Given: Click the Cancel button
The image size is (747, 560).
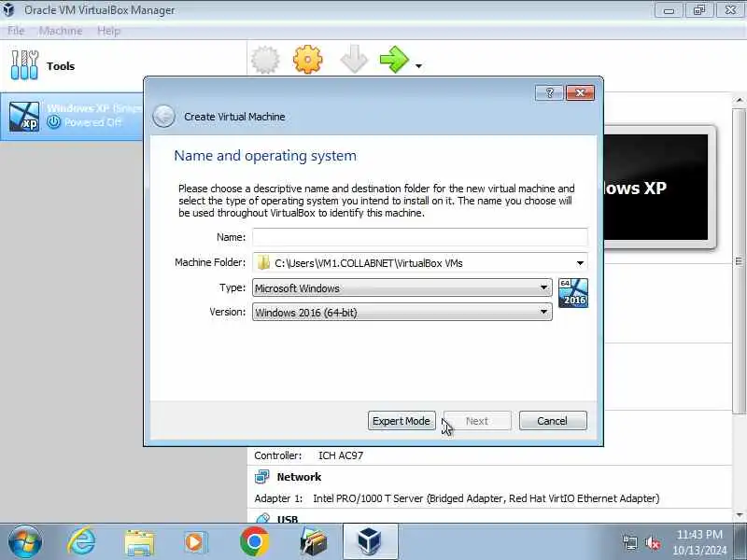Looking at the screenshot, I should (x=553, y=421).
